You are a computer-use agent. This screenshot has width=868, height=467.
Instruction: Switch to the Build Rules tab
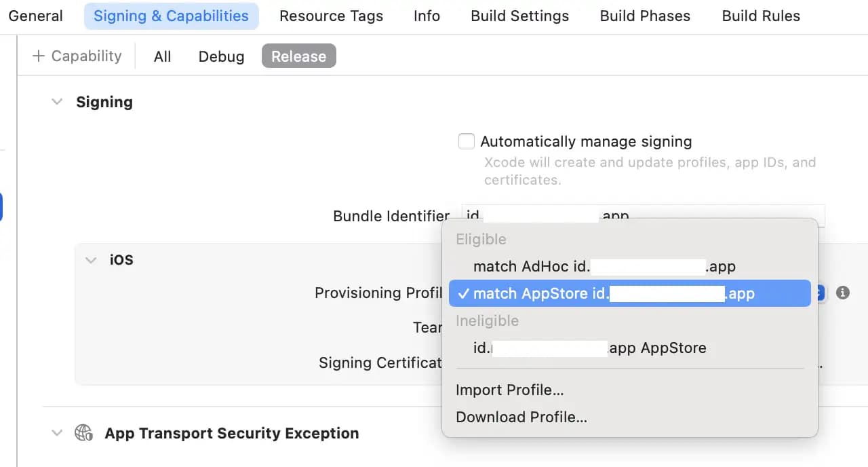[761, 16]
